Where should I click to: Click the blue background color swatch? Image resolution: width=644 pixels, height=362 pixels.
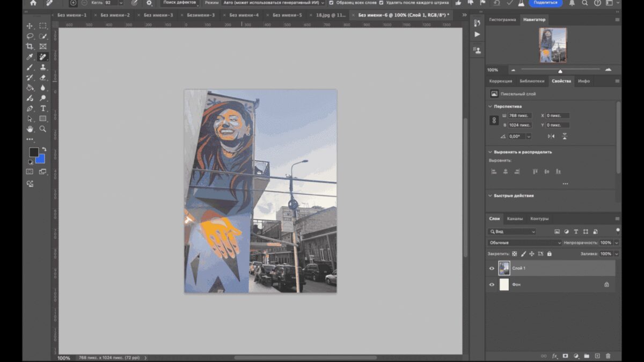tap(40, 159)
